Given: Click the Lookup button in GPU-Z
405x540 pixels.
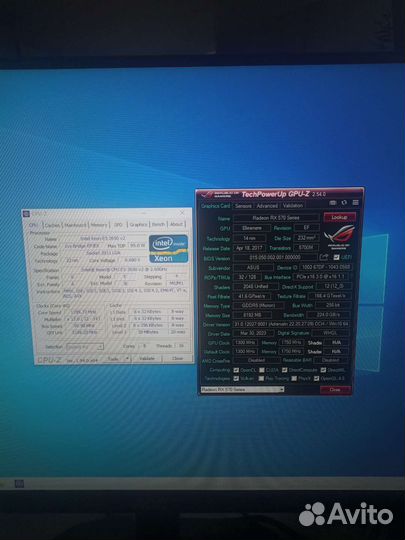Looking at the screenshot, I should pos(339,217).
